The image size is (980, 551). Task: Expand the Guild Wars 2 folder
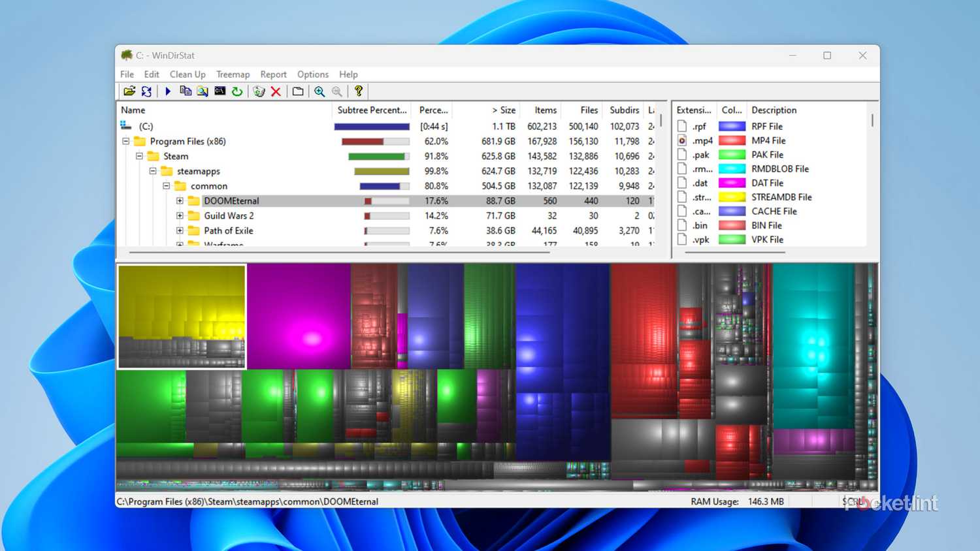click(180, 215)
